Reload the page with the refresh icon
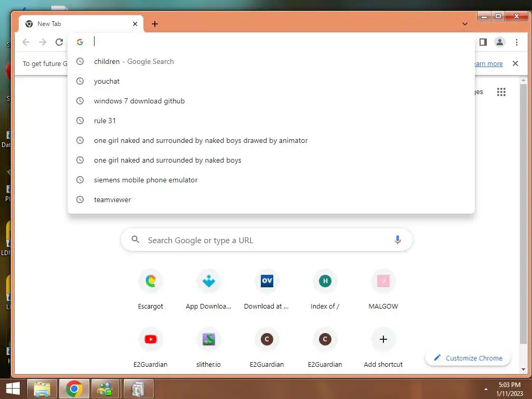The image size is (532, 399). pyautogui.click(x=59, y=42)
